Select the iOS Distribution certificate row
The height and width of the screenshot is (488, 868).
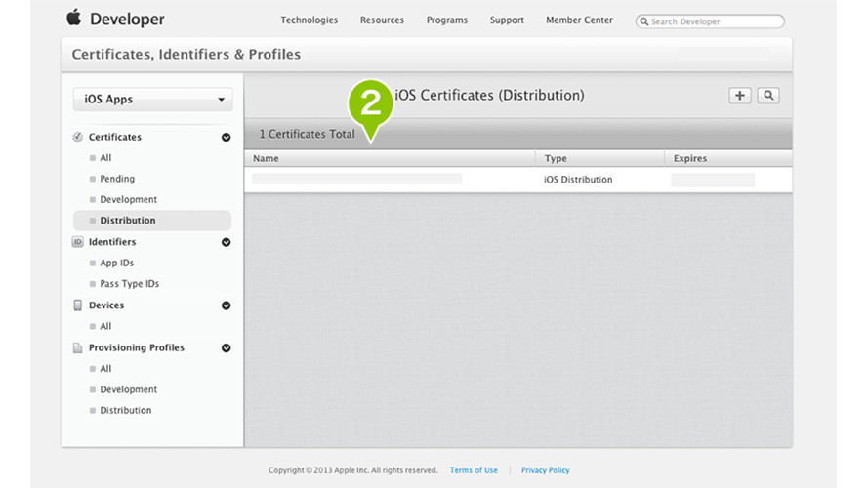(x=518, y=180)
